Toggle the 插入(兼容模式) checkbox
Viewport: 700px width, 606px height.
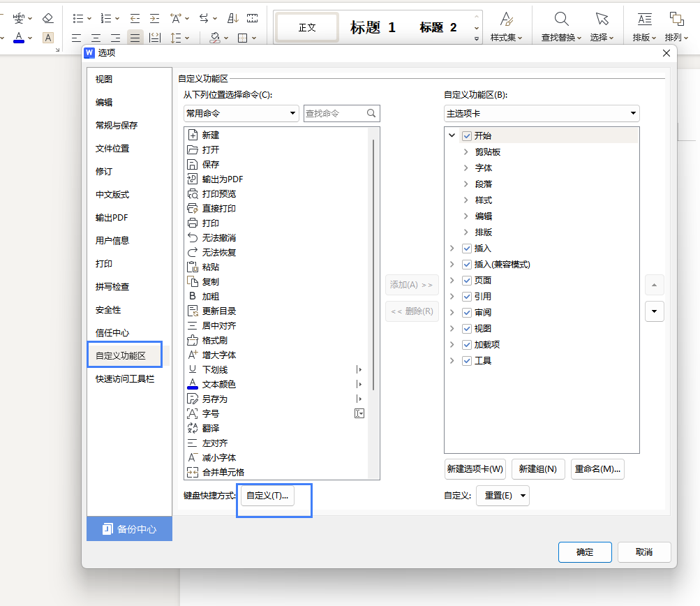click(467, 265)
